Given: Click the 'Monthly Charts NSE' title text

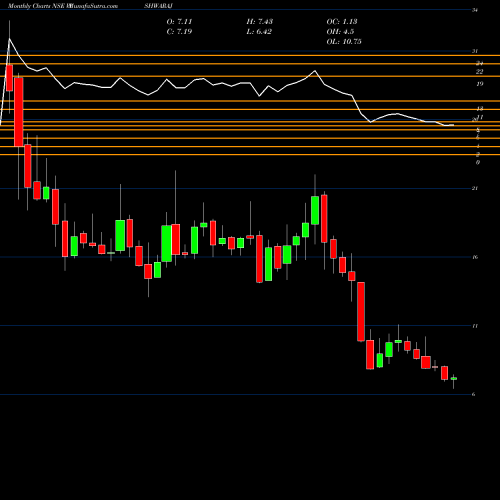Looking at the screenshot, I should (36, 6).
